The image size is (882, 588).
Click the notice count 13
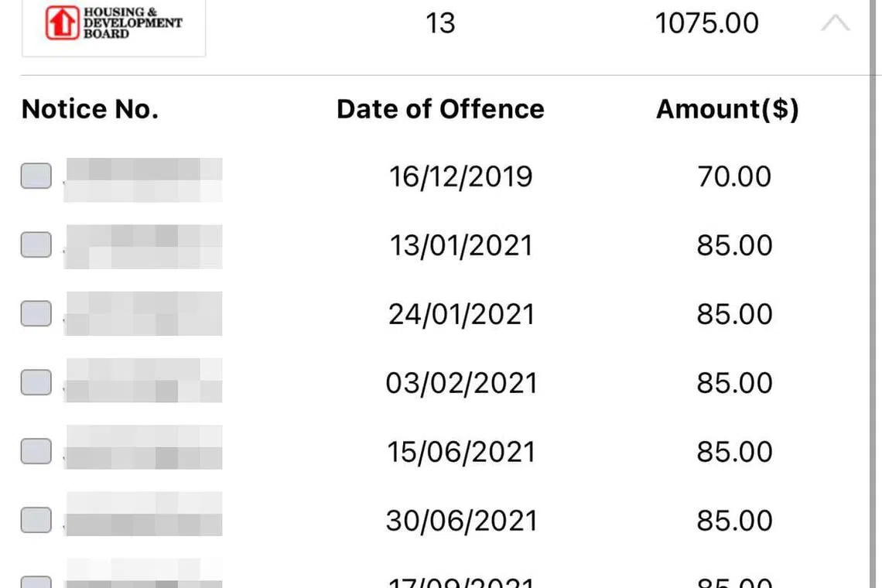click(x=440, y=23)
